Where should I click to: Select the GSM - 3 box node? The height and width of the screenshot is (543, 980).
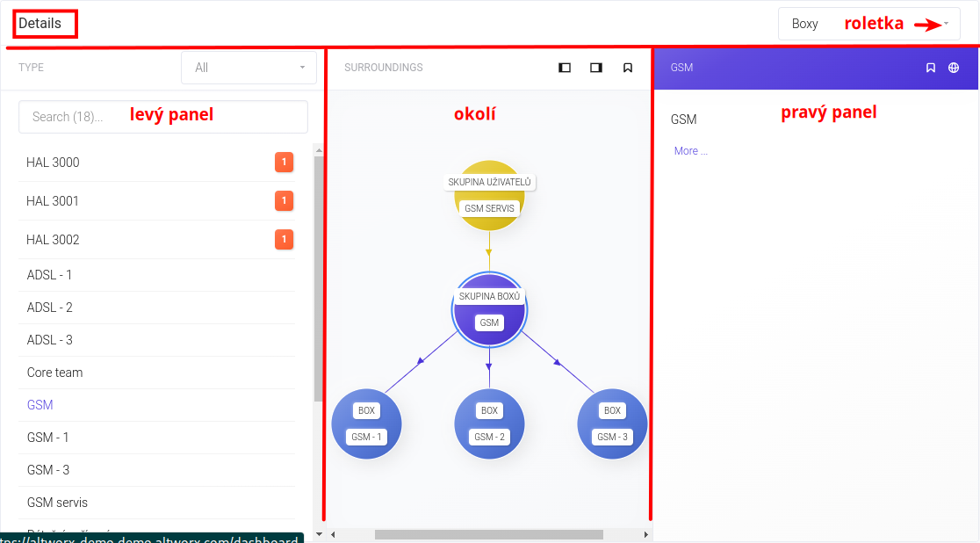[612, 424]
